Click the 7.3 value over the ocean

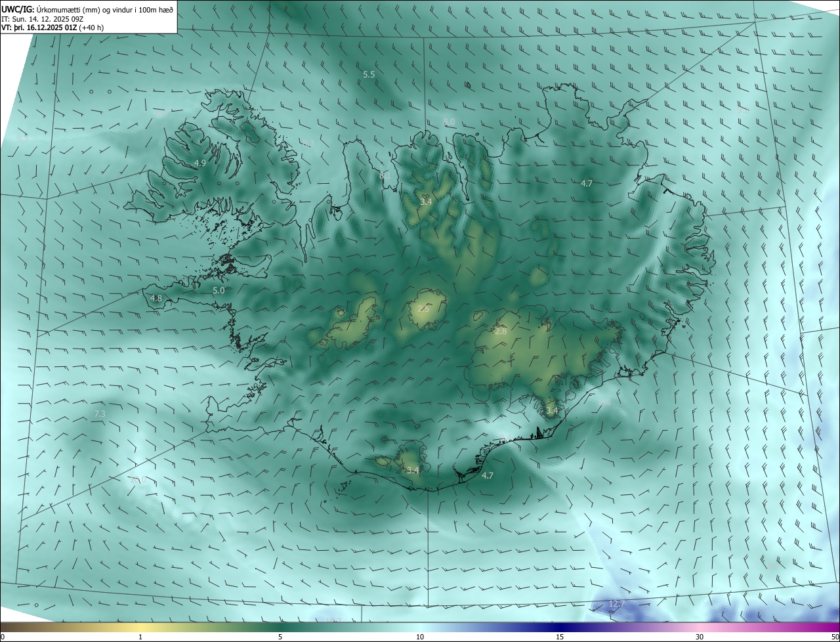pyautogui.click(x=100, y=414)
